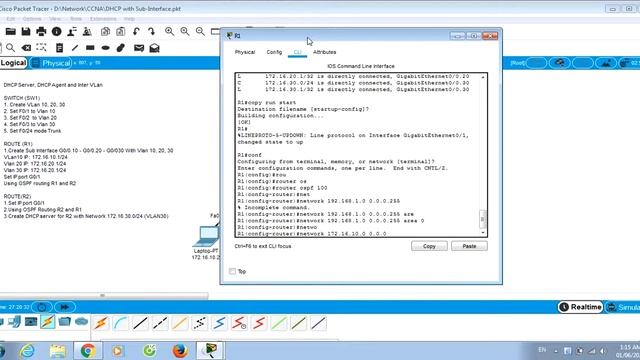The height and width of the screenshot is (360, 640).
Task: Open a file with the folder icon
Action: pos(11,31)
